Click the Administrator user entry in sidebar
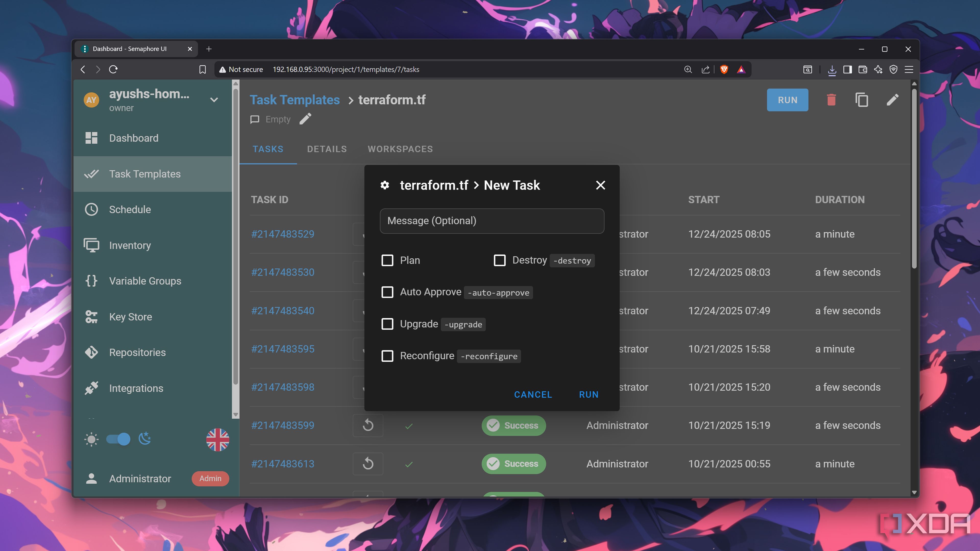This screenshot has height=551, width=980. coord(153,478)
